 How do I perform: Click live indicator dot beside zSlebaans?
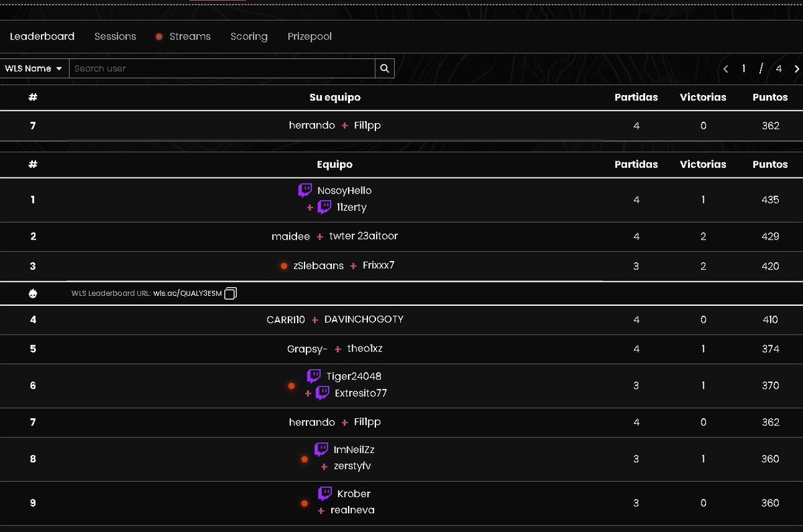(284, 266)
